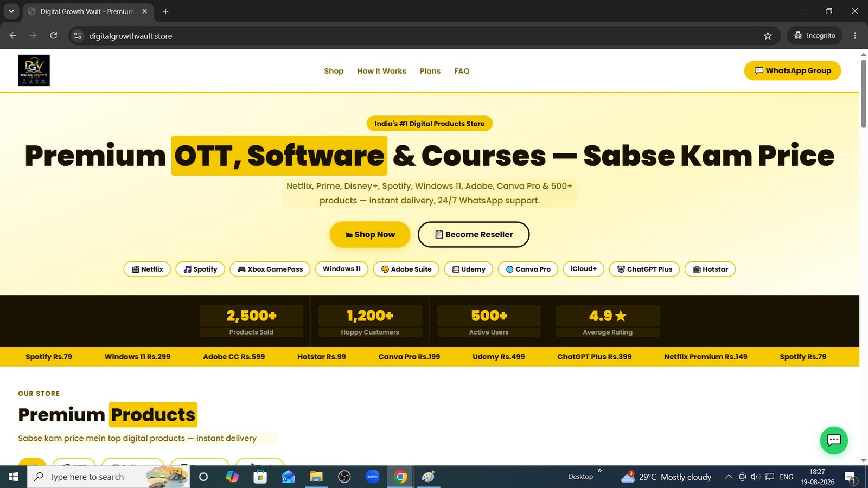
Task: Open the Plans nav link
Action: click(430, 71)
